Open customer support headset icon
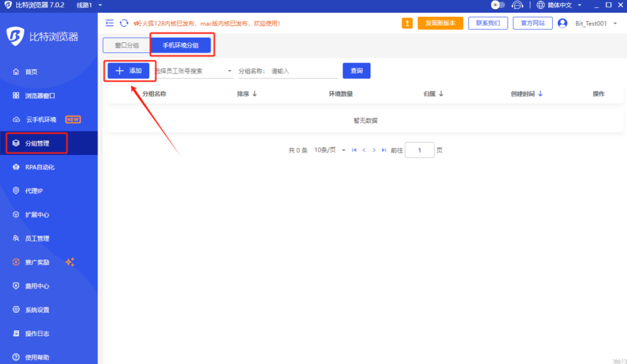The image size is (627, 364). click(517, 5)
